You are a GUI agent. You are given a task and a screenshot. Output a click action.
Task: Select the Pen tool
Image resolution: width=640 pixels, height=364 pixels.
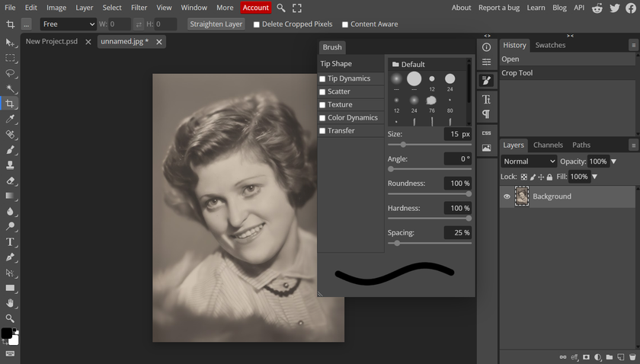point(10,257)
